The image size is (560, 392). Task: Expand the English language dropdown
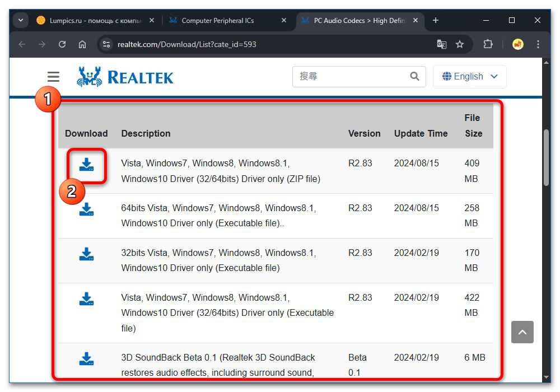coord(470,76)
